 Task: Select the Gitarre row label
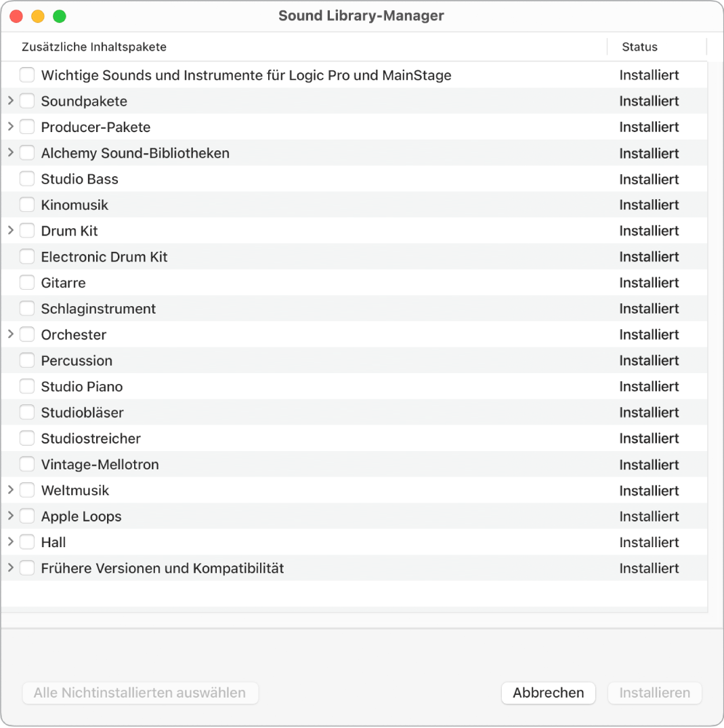[63, 283]
